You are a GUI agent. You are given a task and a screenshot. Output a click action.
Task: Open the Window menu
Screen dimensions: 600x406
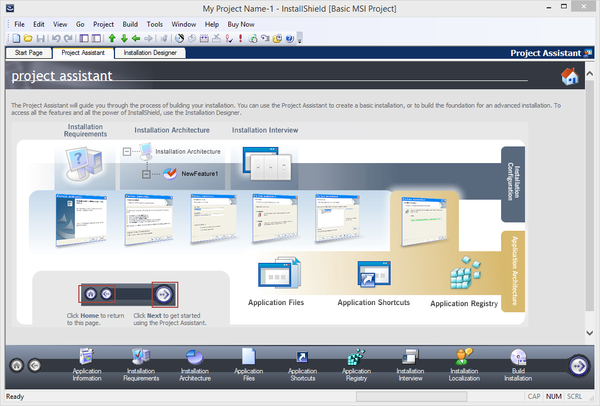(x=184, y=24)
